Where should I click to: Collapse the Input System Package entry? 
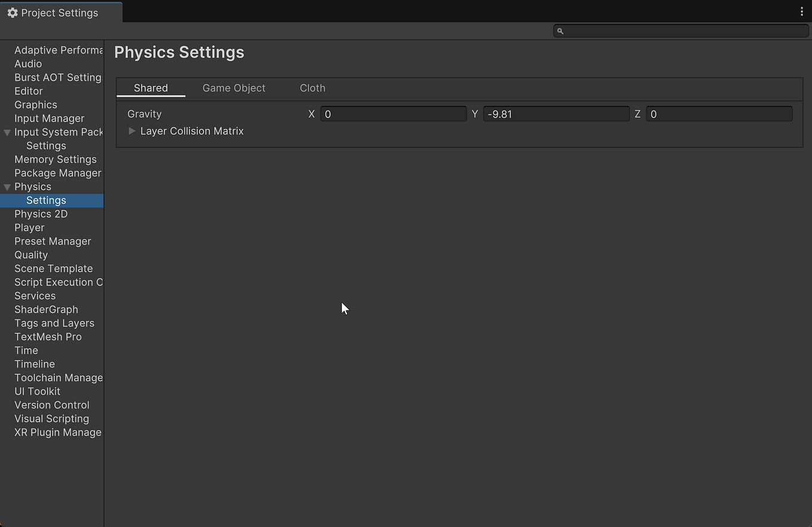[7, 132]
